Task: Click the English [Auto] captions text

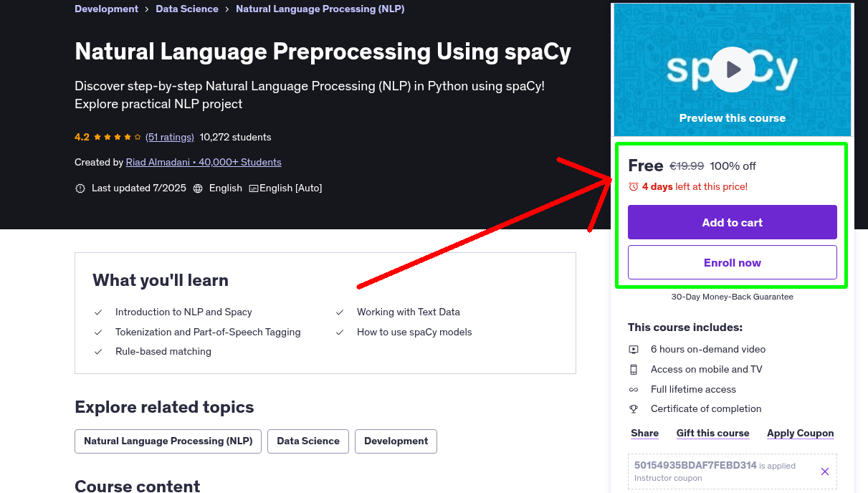Action: coord(290,188)
